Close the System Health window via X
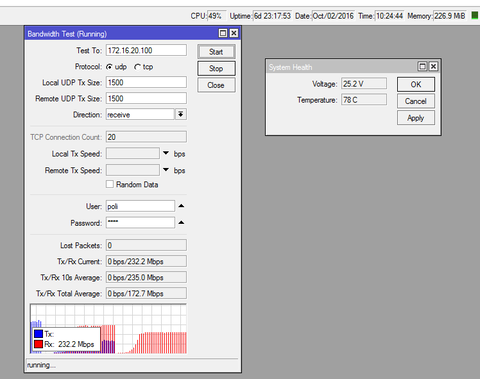This screenshot has height=379, width=480. point(433,66)
